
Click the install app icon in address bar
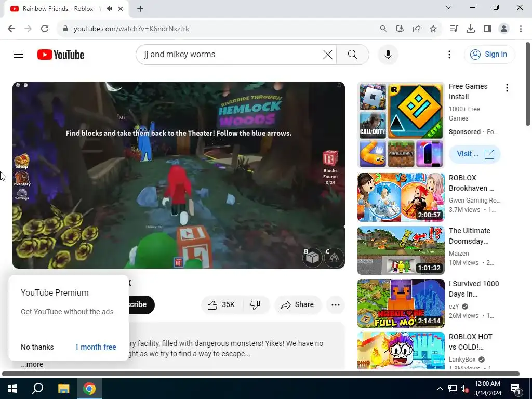click(x=400, y=29)
